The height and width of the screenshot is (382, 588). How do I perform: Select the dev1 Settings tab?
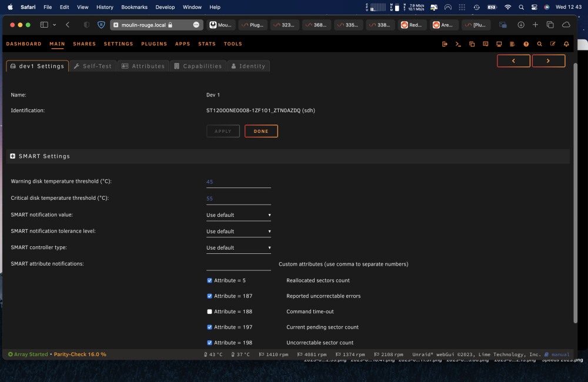[37, 66]
